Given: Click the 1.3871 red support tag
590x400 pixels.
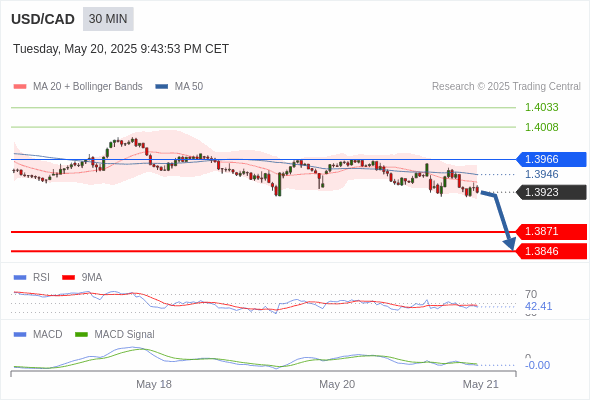Looking at the screenshot, I should tap(551, 231).
